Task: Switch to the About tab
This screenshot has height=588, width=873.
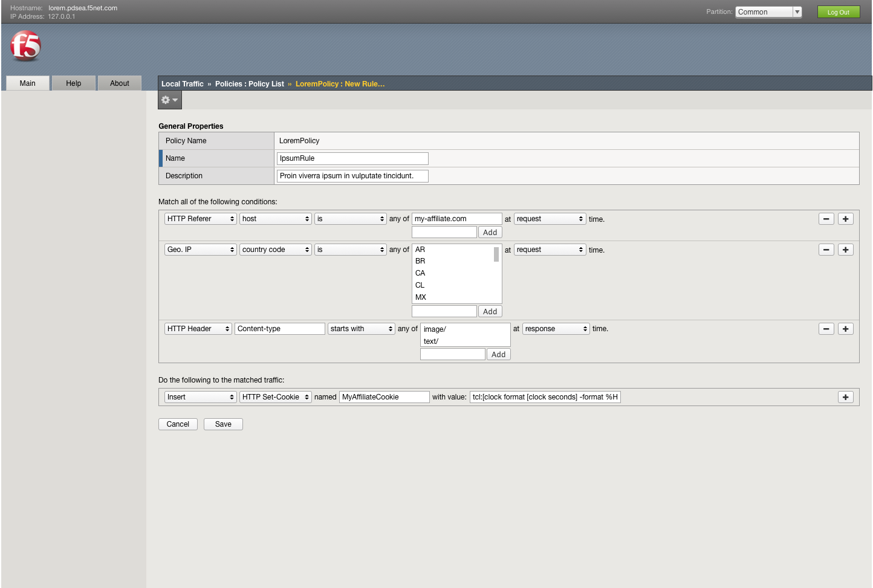Action: click(x=120, y=83)
